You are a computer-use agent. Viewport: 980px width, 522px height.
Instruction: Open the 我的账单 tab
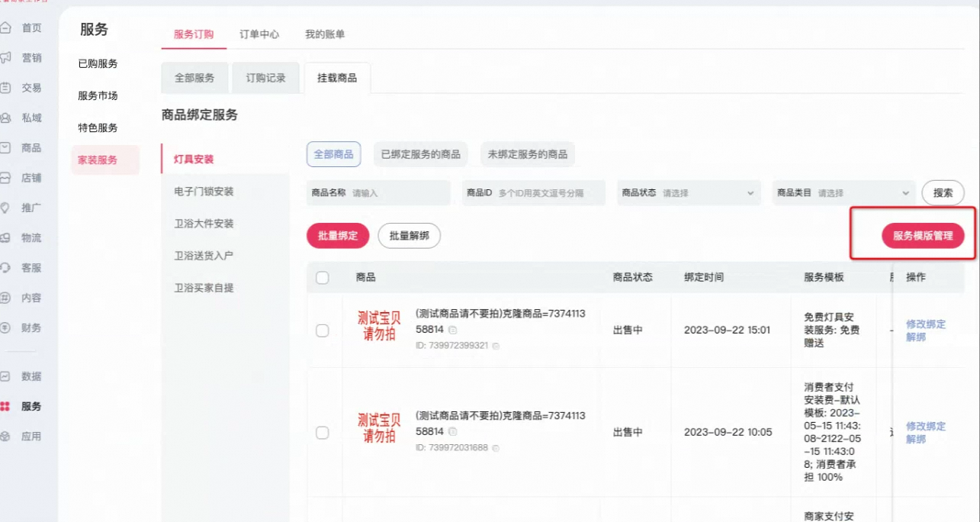point(325,34)
